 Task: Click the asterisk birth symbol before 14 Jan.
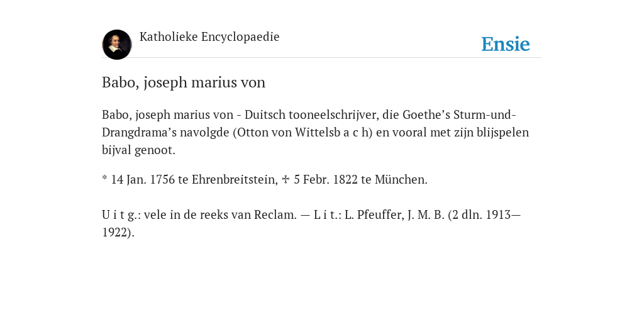(105, 178)
